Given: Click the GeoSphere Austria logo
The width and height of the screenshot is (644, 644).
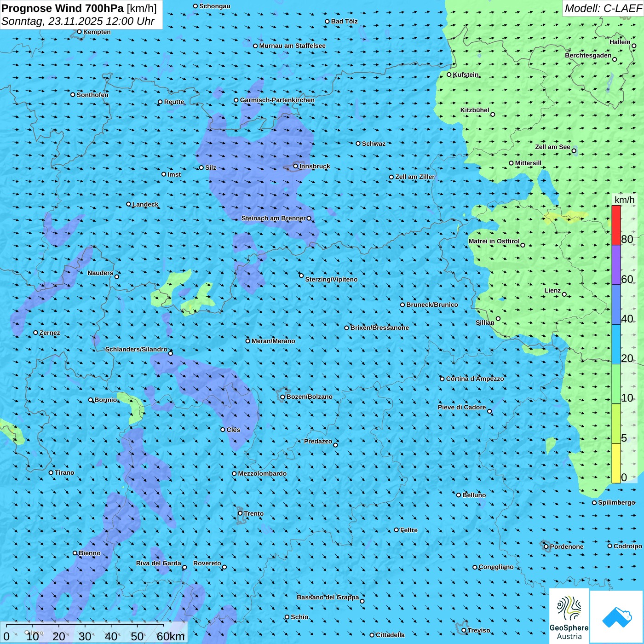Looking at the screenshot, I should (569, 616).
